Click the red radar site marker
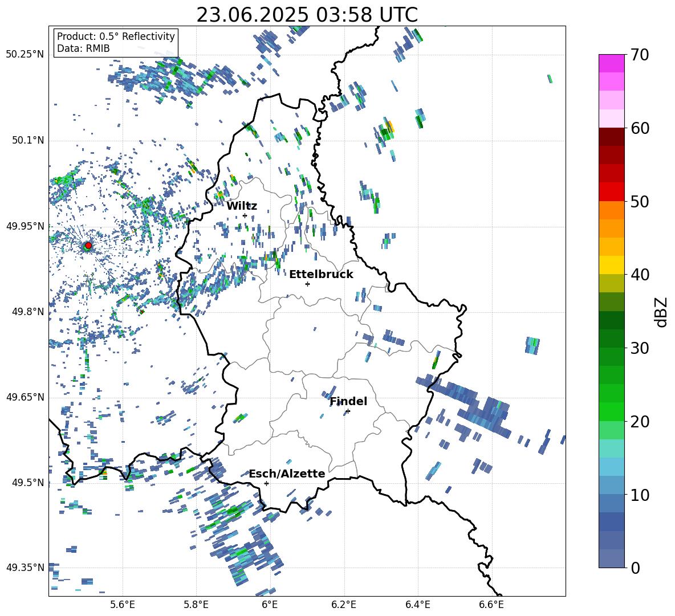The image size is (675, 616). point(88,246)
